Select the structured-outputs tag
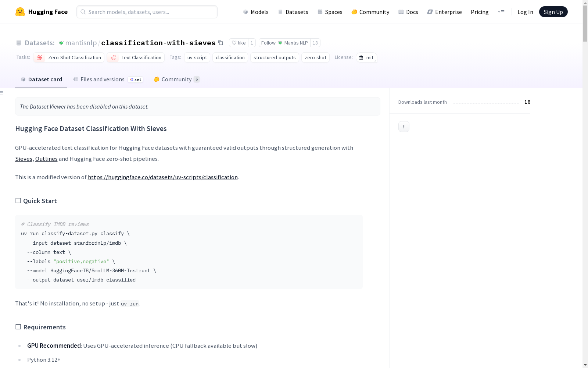 coord(275,57)
